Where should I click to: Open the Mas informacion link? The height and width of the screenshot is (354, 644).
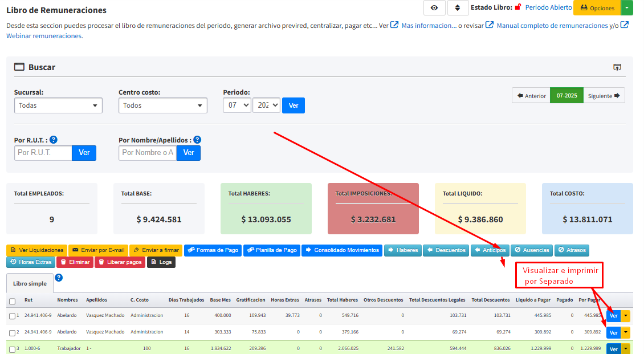429,26
